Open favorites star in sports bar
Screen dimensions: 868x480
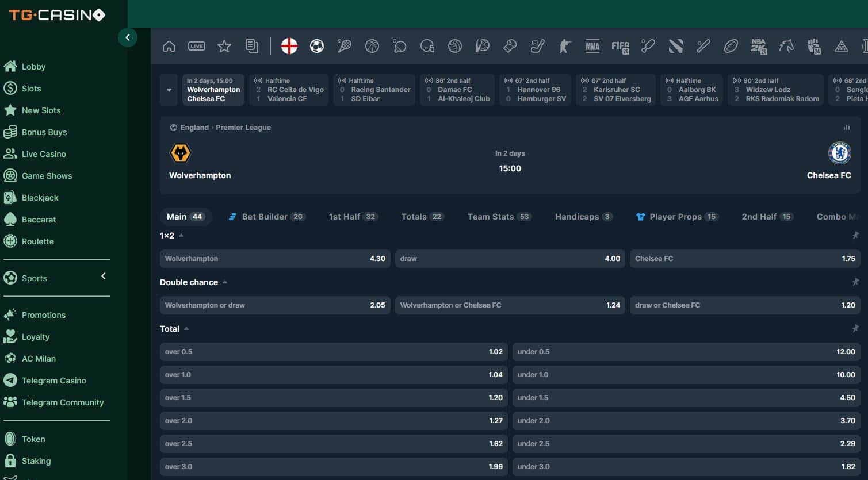point(224,46)
